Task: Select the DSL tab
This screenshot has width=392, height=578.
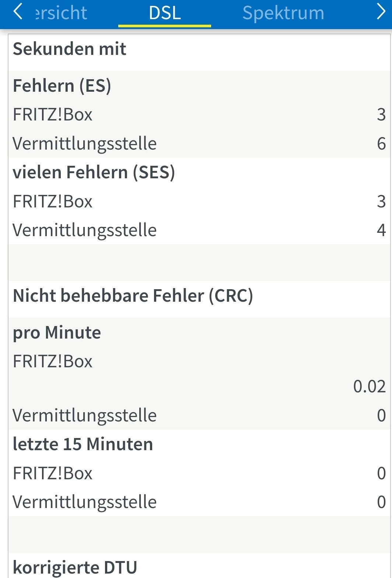Action: point(165,13)
